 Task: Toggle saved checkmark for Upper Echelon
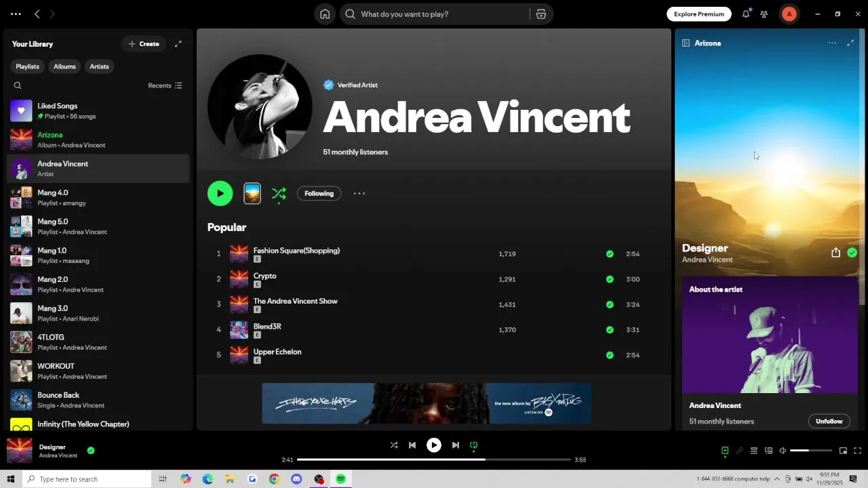click(610, 355)
